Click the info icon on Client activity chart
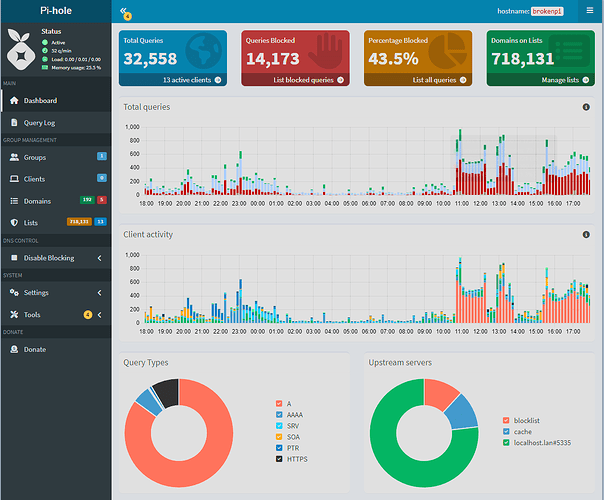Image resolution: width=604 pixels, height=500 pixels. click(x=586, y=234)
